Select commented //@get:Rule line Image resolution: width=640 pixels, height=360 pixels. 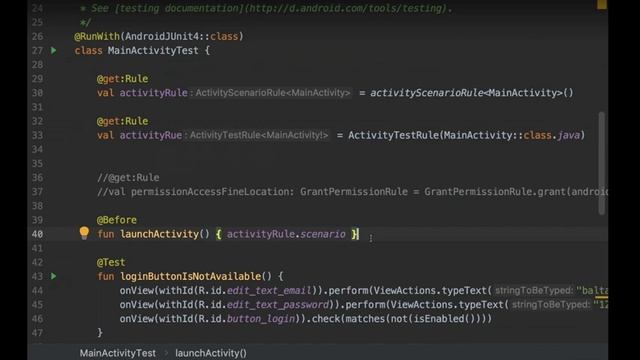click(x=128, y=178)
